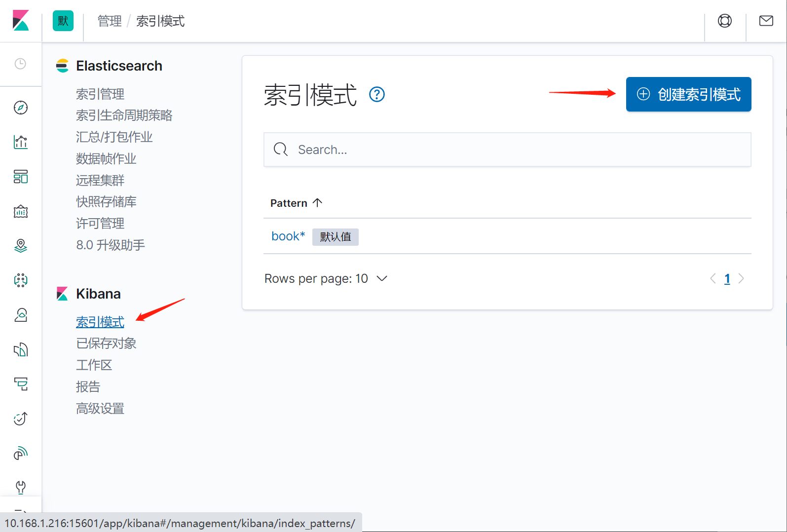This screenshot has height=532, width=787.
Task: Click the 创建索引模式 button
Action: click(688, 94)
